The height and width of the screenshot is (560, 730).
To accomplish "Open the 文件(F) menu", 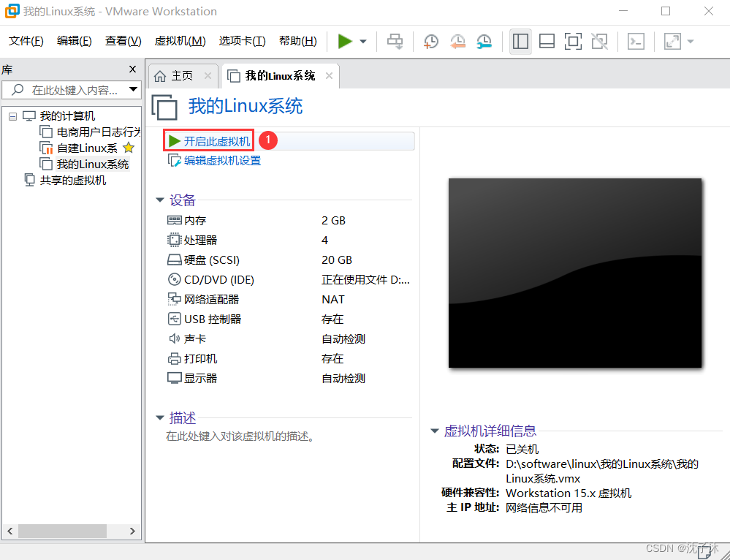I will click(x=26, y=41).
